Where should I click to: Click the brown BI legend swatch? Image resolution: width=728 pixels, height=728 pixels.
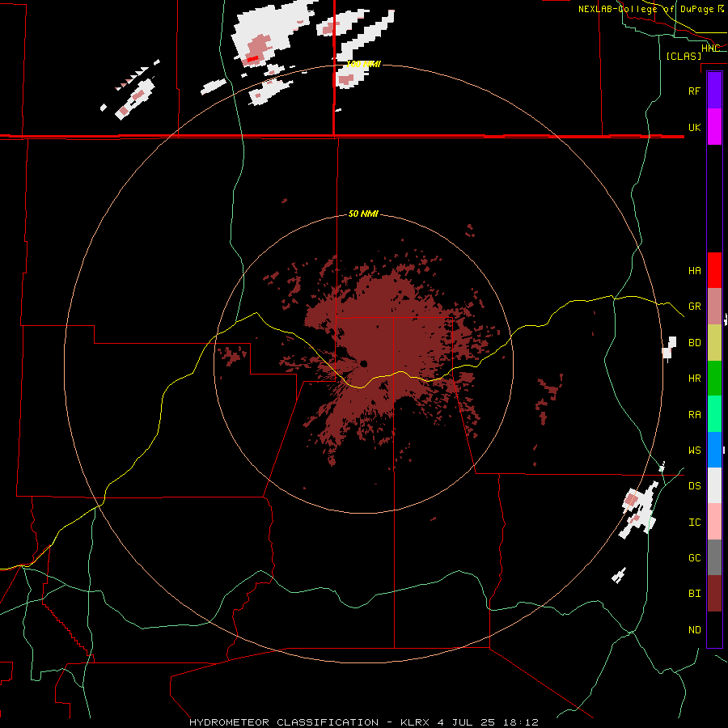pyautogui.click(x=714, y=594)
